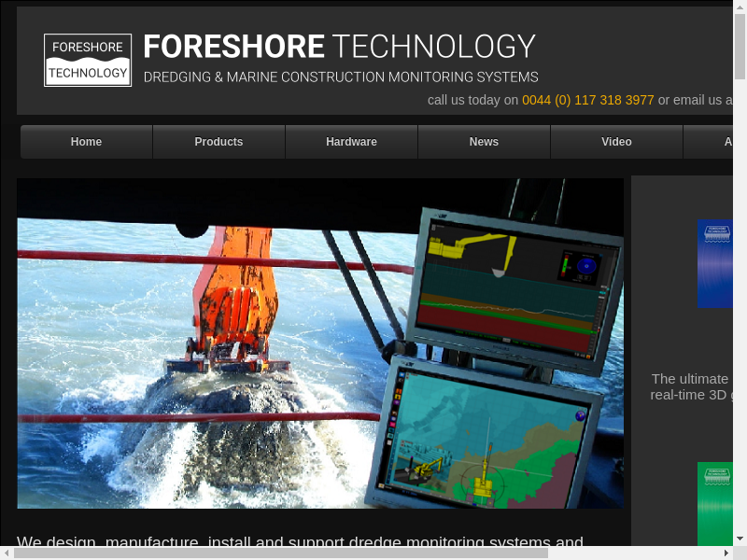Screen dimensions: 747x560
Task: Open the Home navigation tab
Action: [86, 142]
